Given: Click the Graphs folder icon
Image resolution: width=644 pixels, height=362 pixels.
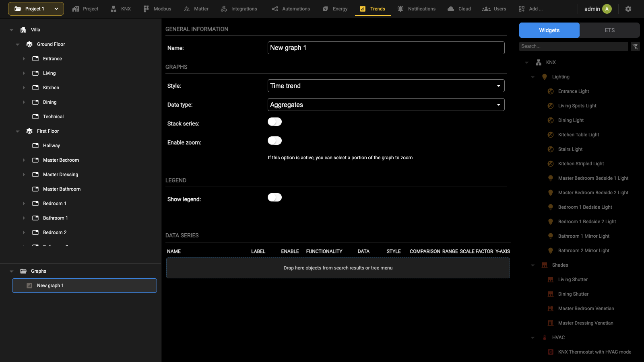Looking at the screenshot, I should (x=23, y=271).
